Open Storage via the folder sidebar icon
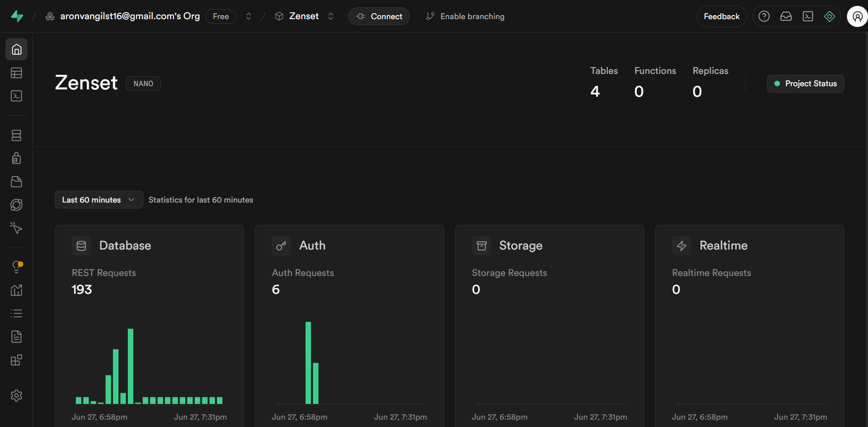This screenshot has width=868, height=427. pyautogui.click(x=16, y=182)
